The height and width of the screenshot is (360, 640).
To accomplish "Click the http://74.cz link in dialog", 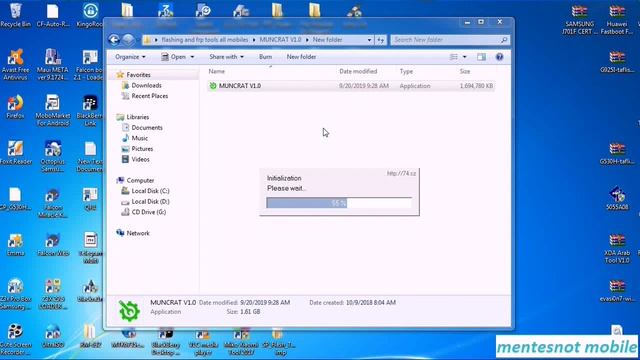I will click(401, 173).
